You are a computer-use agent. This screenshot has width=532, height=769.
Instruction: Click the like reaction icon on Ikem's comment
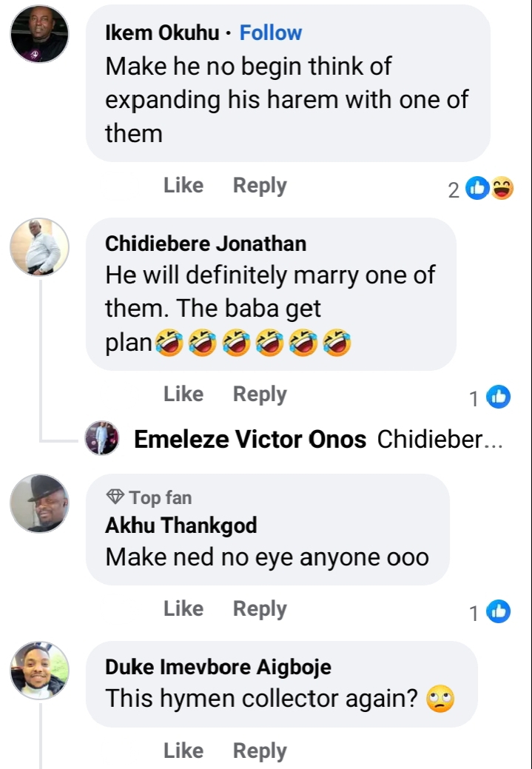point(479,189)
